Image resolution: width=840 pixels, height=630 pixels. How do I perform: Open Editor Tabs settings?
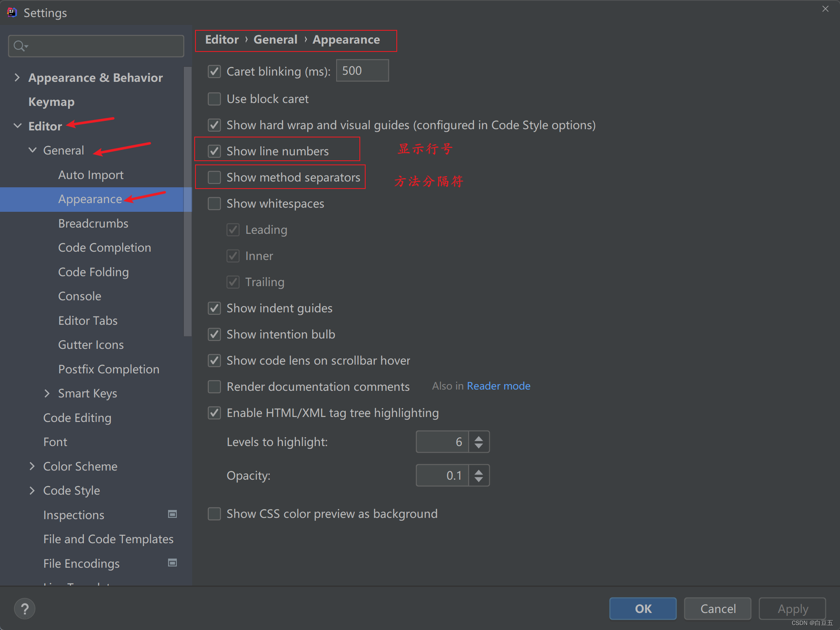[88, 321]
